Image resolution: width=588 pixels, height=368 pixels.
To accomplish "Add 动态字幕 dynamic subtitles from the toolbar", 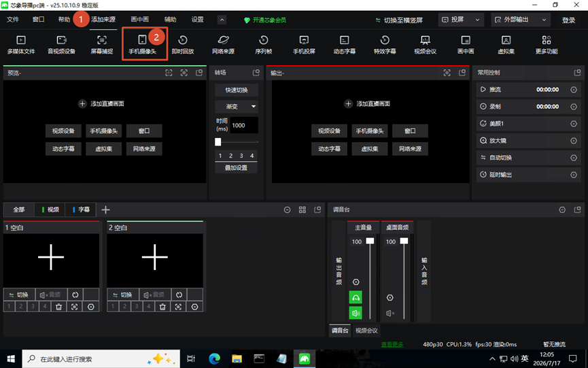I will click(x=344, y=45).
